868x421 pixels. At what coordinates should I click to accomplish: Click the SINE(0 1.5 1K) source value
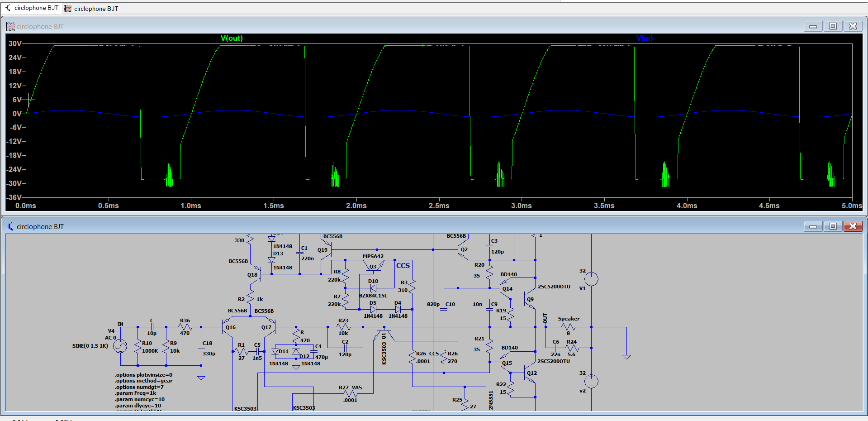(x=90, y=346)
